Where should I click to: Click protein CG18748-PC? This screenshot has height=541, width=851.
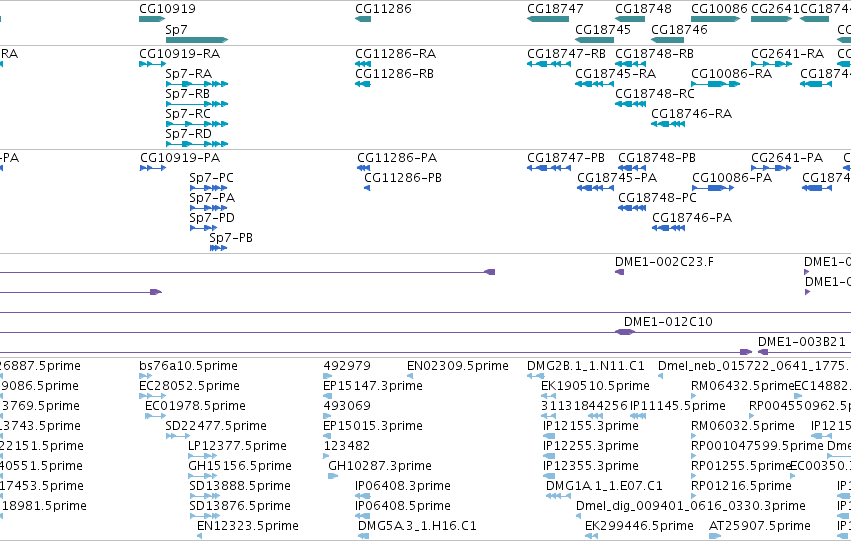pos(657,198)
